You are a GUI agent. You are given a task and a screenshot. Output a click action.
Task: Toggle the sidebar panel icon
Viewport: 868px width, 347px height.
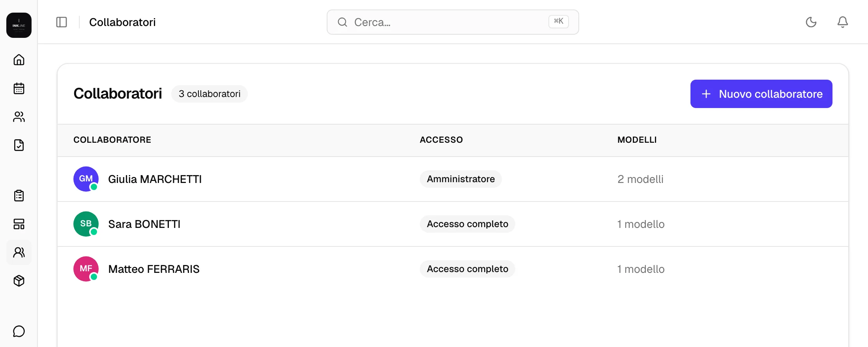tap(62, 22)
